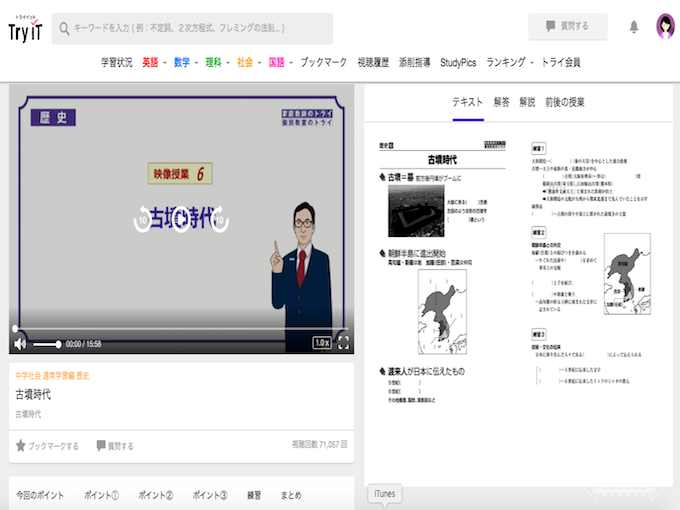Mute the video speaker icon
The image size is (680, 510).
pos(20,343)
